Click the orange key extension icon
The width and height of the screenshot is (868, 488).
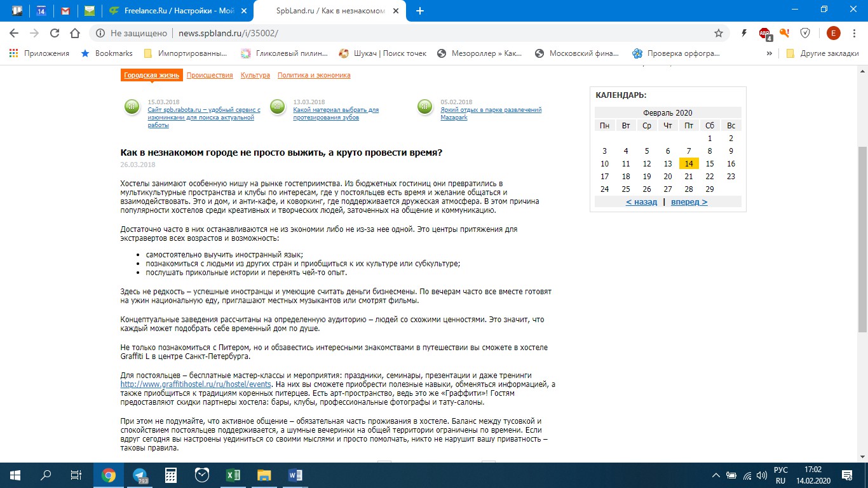(785, 33)
